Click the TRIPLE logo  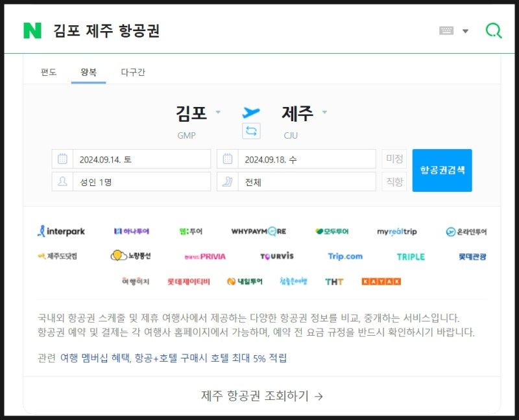pyautogui.click(x=411, y=257)
